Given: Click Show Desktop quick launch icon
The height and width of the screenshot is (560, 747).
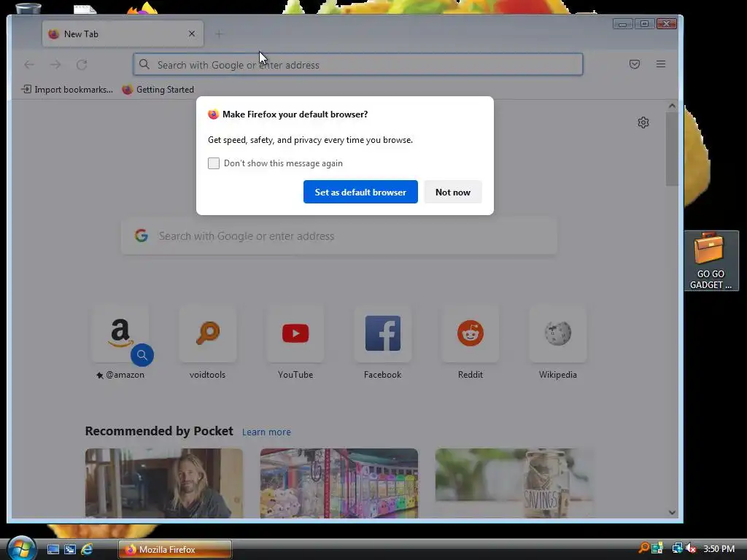Looking at the screenshot, I should pyautogui.click(x=53, y=549).
